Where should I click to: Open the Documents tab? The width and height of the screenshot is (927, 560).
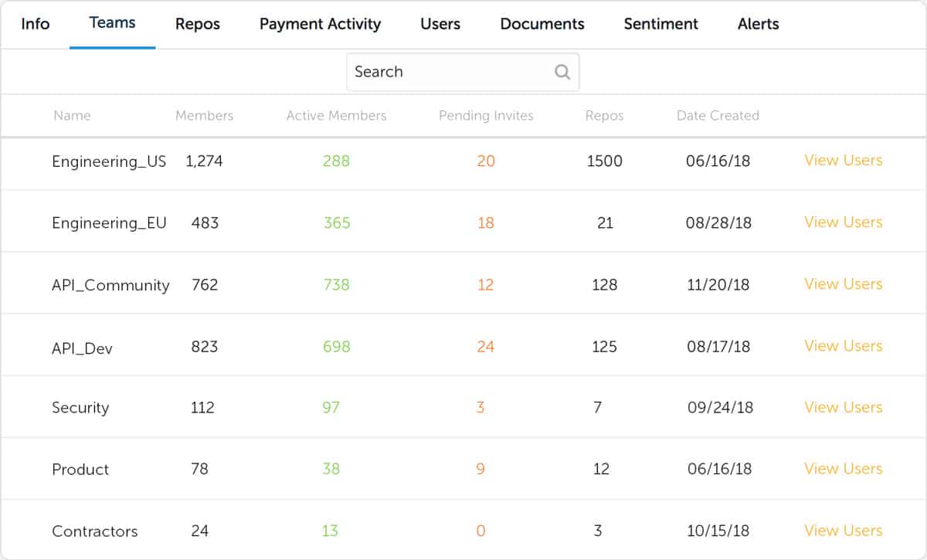click(x=542, y=24)
